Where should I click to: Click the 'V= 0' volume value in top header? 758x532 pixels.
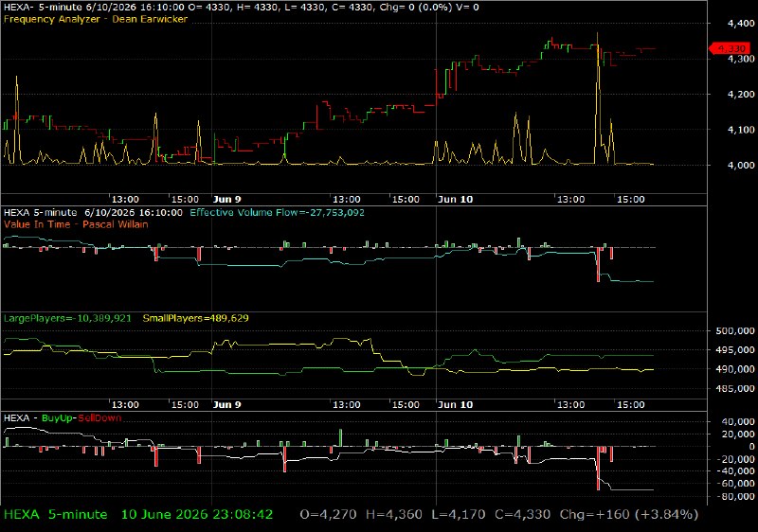click(x=465, y=8)
